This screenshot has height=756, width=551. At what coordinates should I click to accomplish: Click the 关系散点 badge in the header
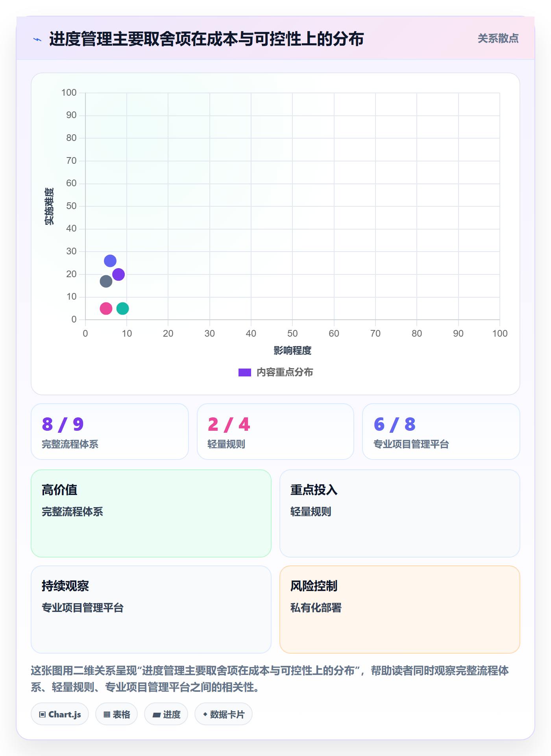click(498, 39)
